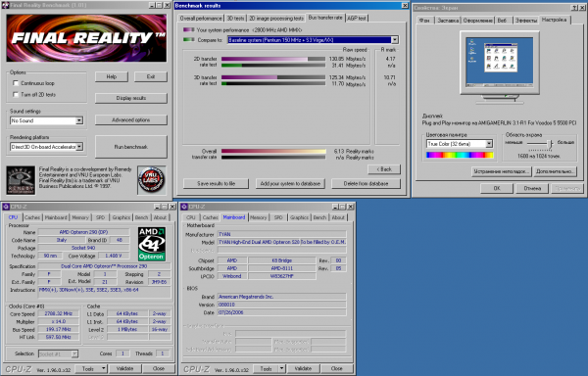588x376 pixels.
Task: Expand the Rendering platform dropdown
Action: pyautogui.click(x=79, y=147)
